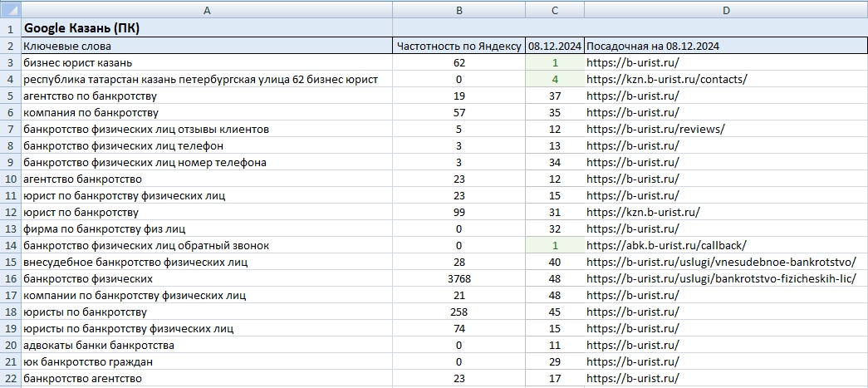868x388 pixels.
Task: Click frequency value 258
Action: pyautogui.click(x=459, y=312)
